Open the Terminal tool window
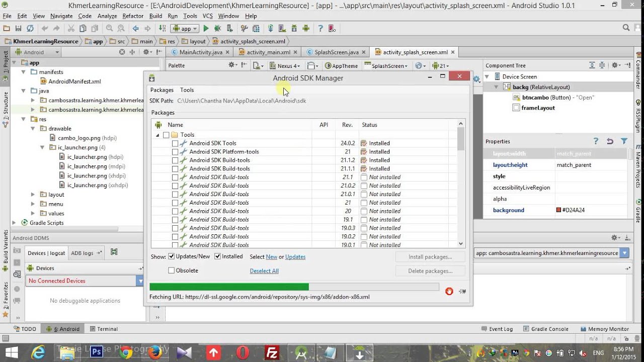Viewport: 644px width, 362px height. [103, 329]
